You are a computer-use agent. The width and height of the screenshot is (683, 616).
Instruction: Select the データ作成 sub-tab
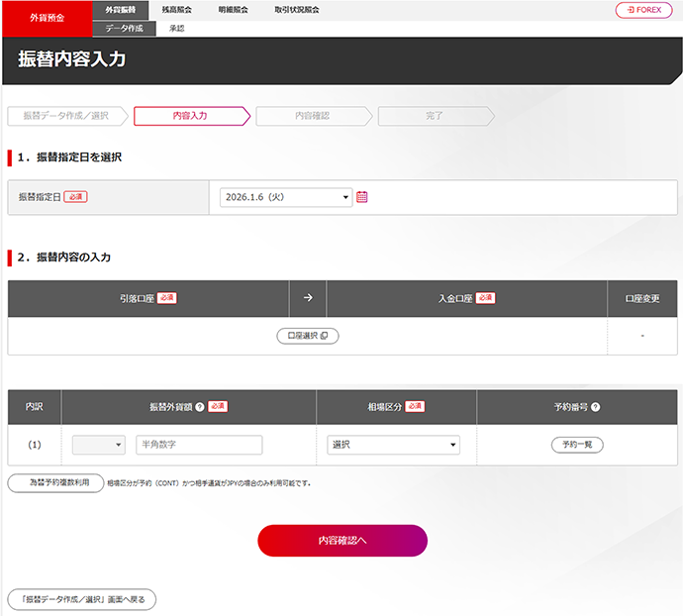coord(125,29)
